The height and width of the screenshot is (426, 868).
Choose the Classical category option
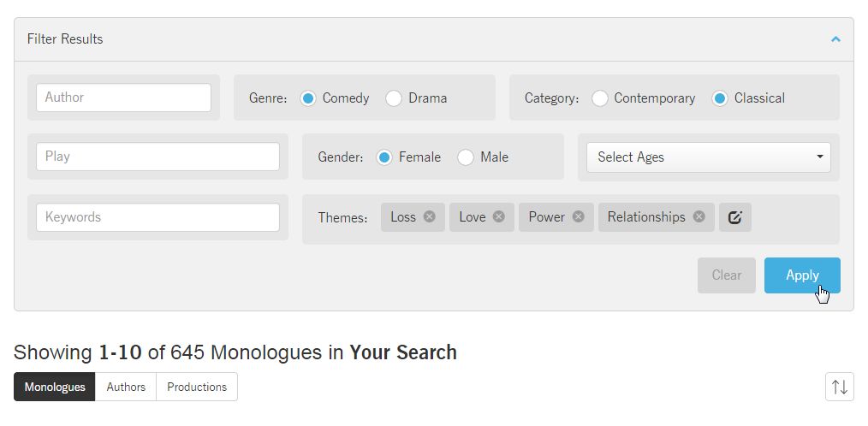pyautogui.click(x=720, y=98)
